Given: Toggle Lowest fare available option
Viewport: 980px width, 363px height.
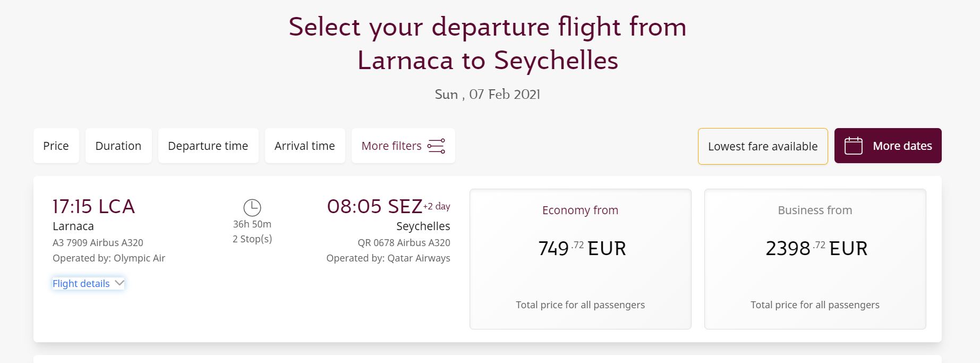Looking at the screenshot, I should click(x=763, y=146).
